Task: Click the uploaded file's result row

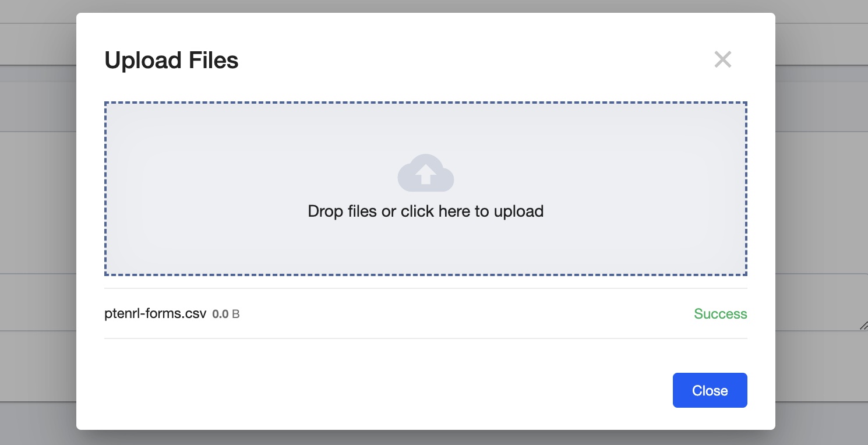Action: (408, 314)
